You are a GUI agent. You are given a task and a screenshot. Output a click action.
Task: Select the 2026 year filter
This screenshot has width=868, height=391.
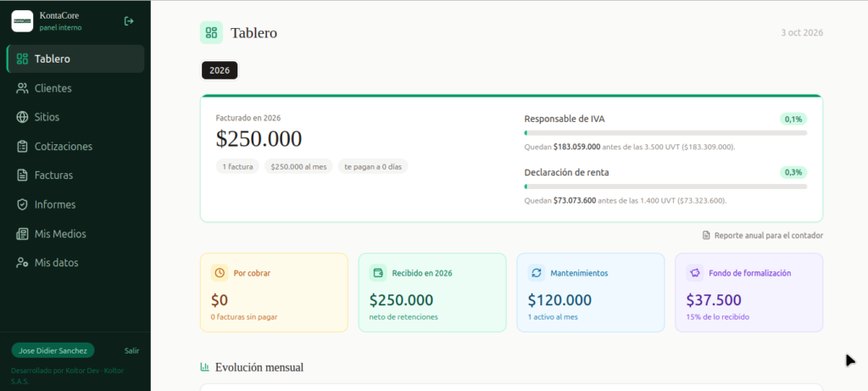(x=220, y=70)
